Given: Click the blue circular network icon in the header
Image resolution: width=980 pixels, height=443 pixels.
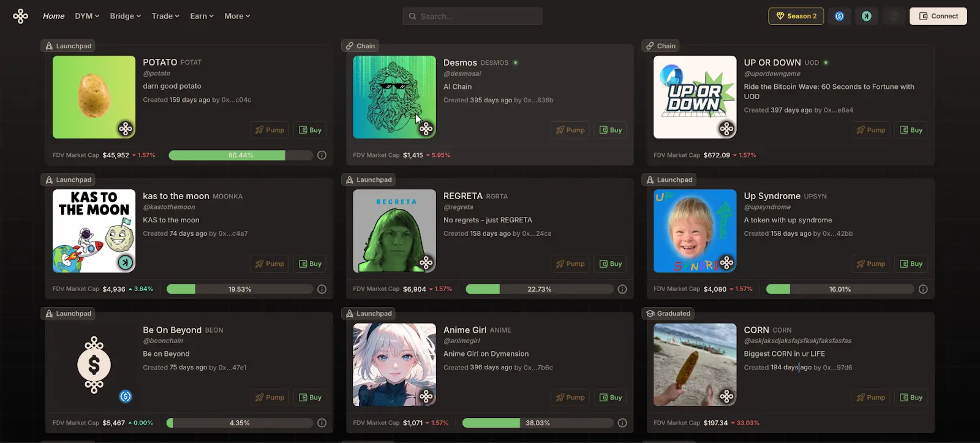Looking at the screenshot, I should click(x=839, y=16).
